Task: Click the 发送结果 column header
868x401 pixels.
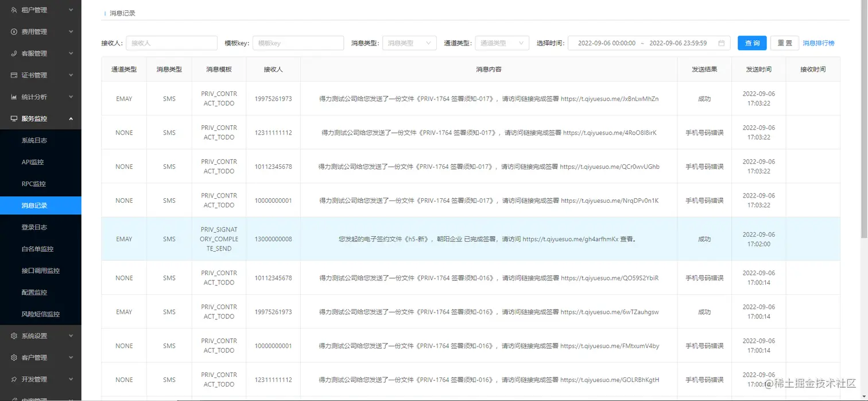Action: tap(704, 70)
